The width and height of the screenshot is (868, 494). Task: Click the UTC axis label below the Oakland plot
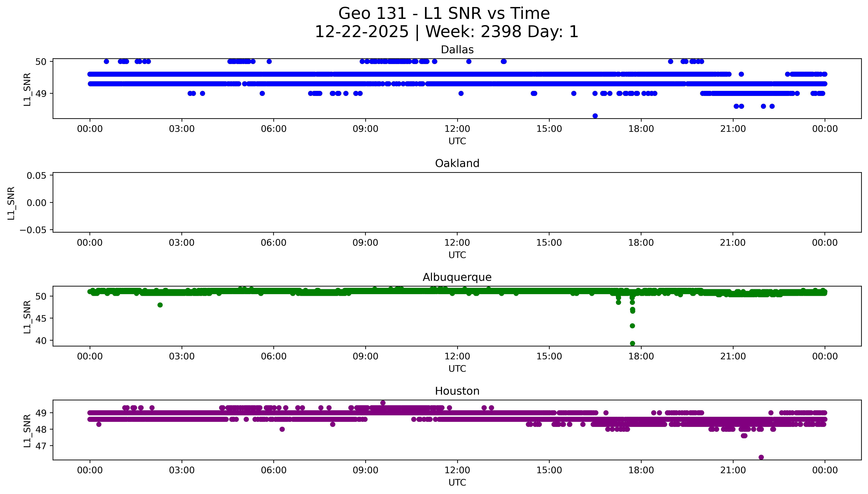point(457,255)
